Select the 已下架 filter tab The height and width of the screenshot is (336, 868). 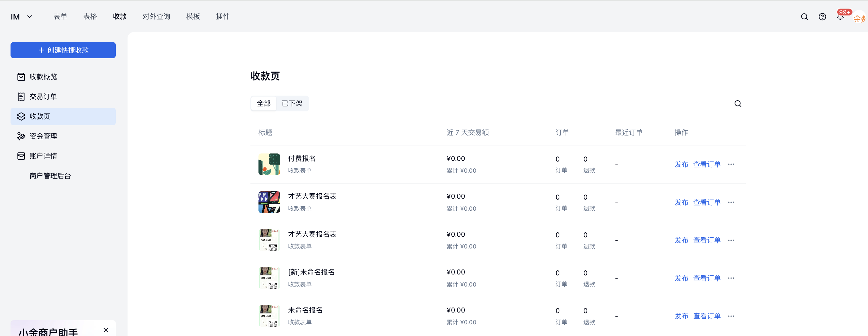pyautogui.click(x=292, y=104)
